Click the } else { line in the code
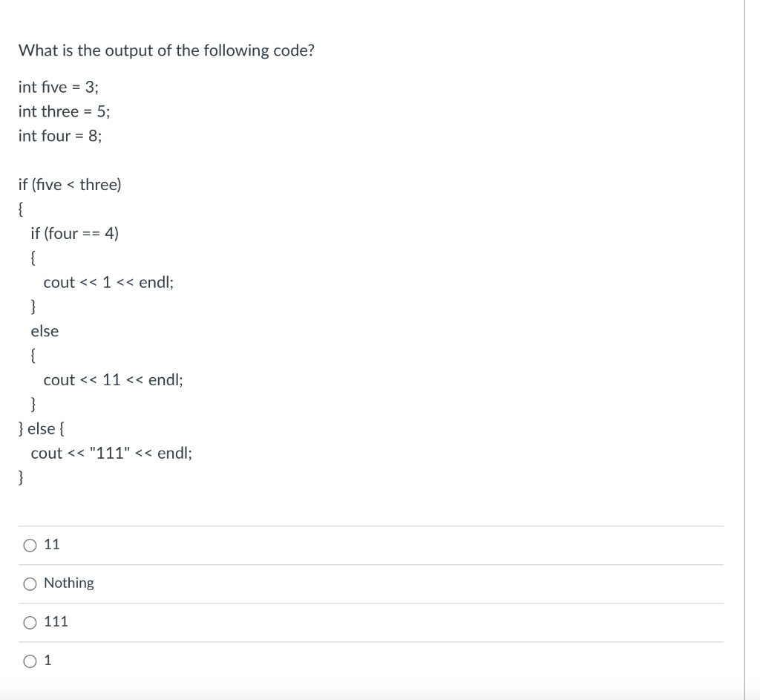This screenshot has height=700, width=760. point(41,428)
